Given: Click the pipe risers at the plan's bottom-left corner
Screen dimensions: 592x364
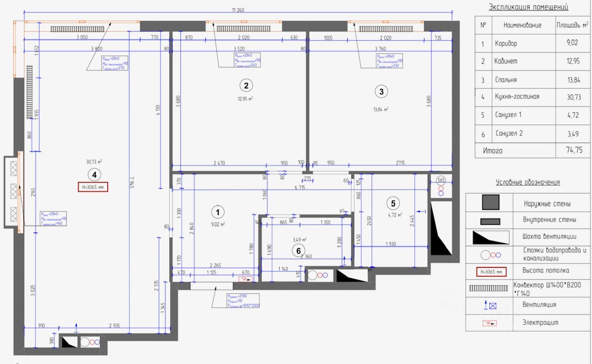Looking at the screenshot, I should tap(90, 343).
